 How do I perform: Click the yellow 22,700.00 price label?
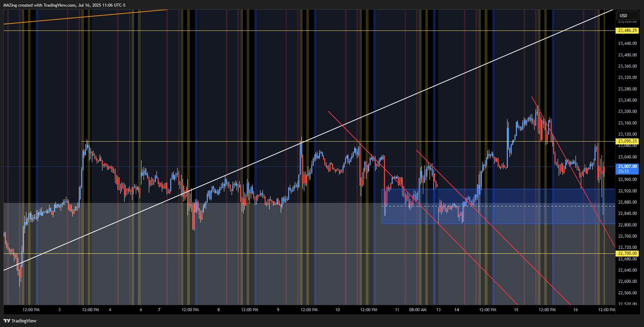coord(628,253)
